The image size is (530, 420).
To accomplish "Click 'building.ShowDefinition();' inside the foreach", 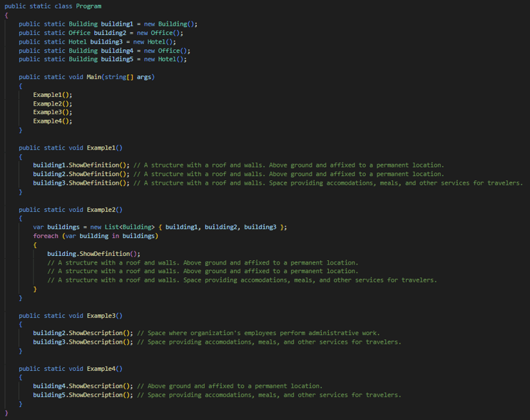I will point(93,254).
